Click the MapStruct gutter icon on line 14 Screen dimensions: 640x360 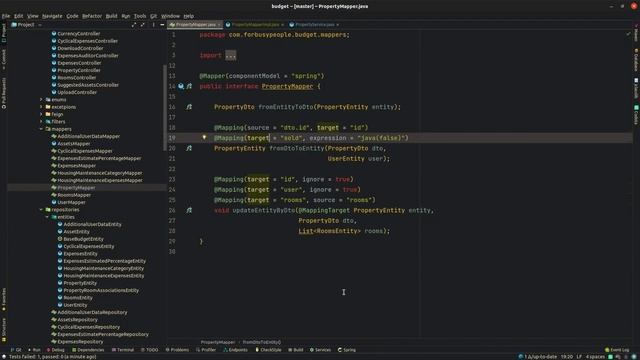coord(189,86)
